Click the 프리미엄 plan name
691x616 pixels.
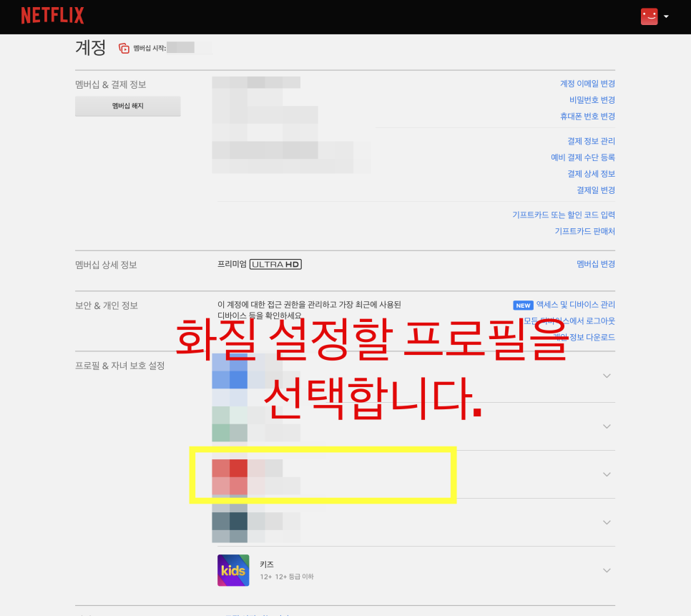click(232, 264)
